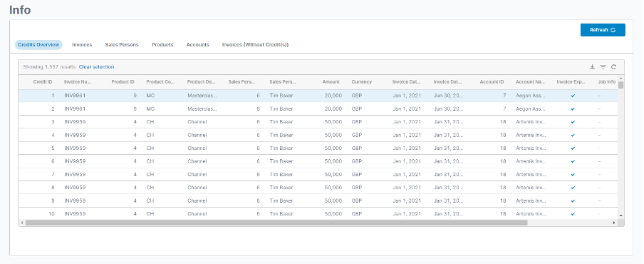Open the filter icon above the table

[603, 67]
